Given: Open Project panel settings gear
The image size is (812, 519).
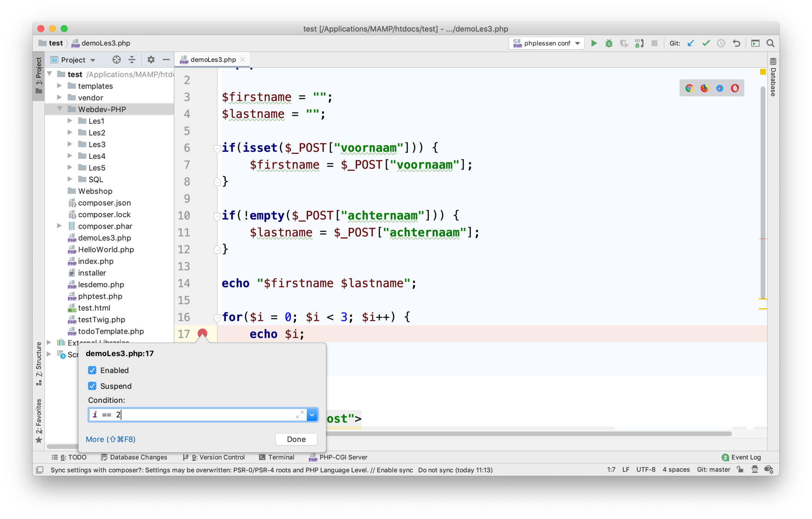Looking at the screenshot, I should [x=151, y=60].
